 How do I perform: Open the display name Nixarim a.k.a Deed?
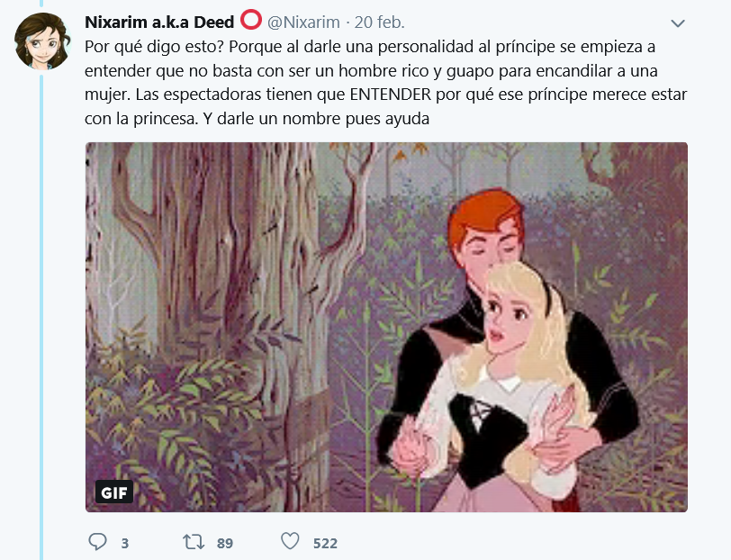coord(159,22)
